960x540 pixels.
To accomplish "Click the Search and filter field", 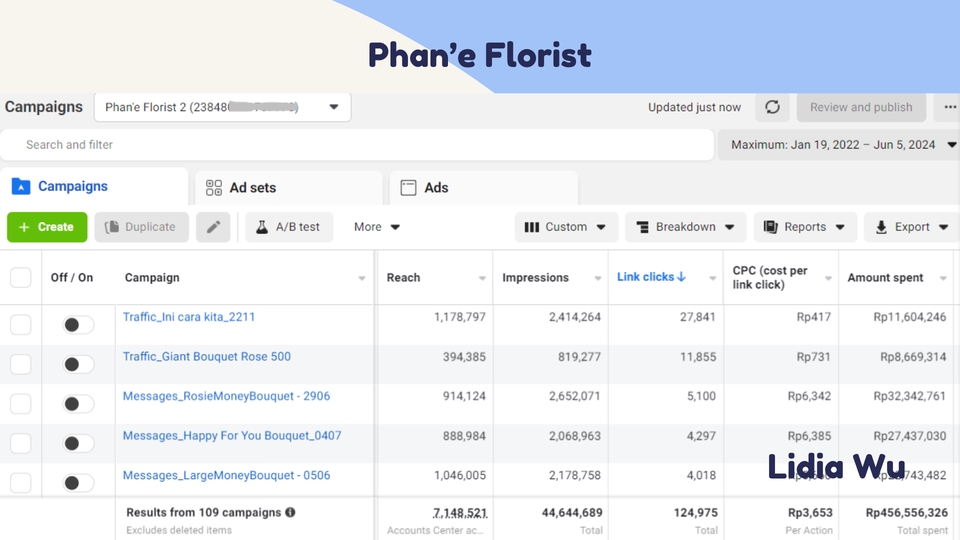I will (x=357, y=145).
